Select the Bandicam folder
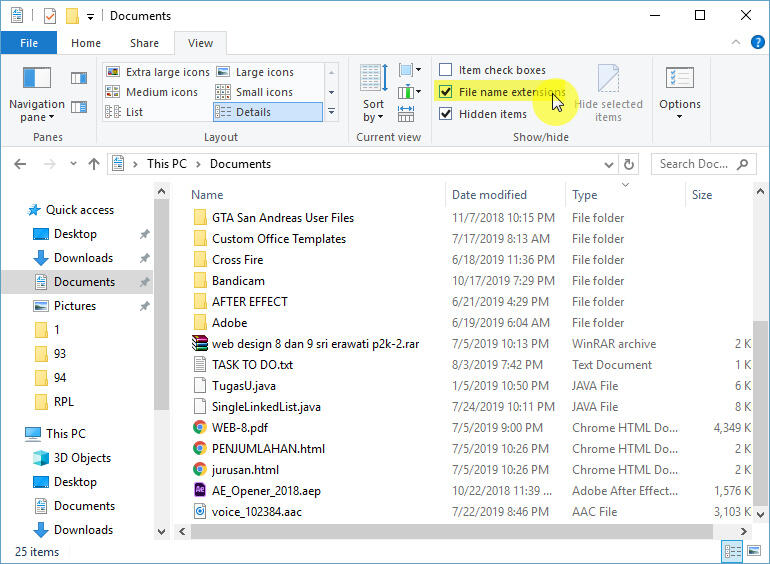 [x=238, y=281]
